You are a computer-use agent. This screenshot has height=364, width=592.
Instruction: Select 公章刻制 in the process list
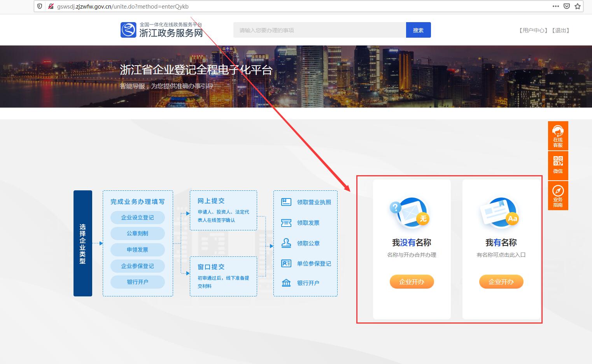[x=137, y=233]
